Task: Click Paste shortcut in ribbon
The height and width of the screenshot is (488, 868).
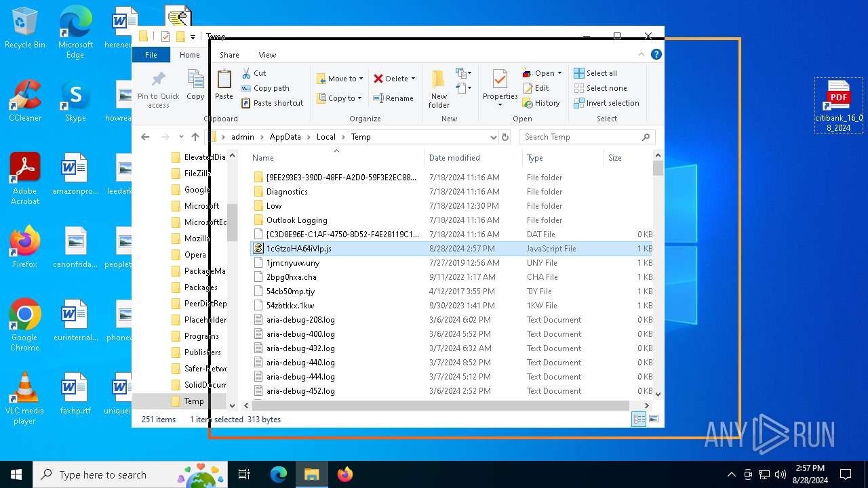Action: 272,103
